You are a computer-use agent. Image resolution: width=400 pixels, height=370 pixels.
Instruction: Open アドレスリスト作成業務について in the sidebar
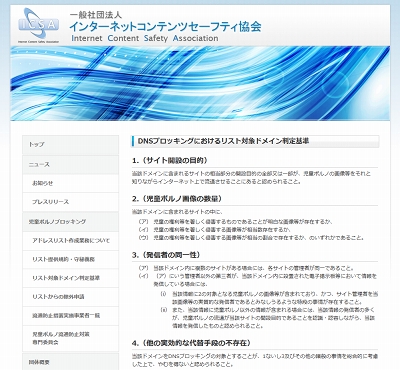[x=70, y=241]
